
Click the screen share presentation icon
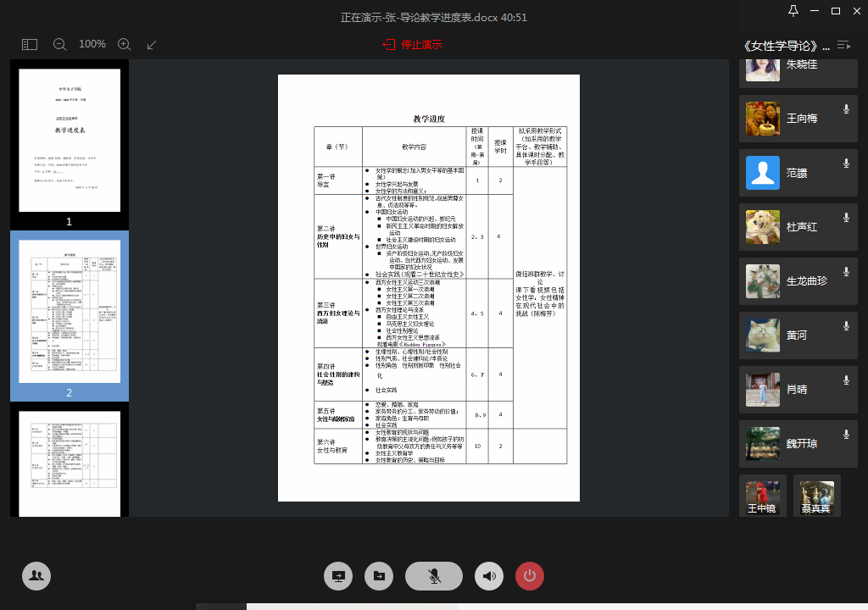point(338,576)
